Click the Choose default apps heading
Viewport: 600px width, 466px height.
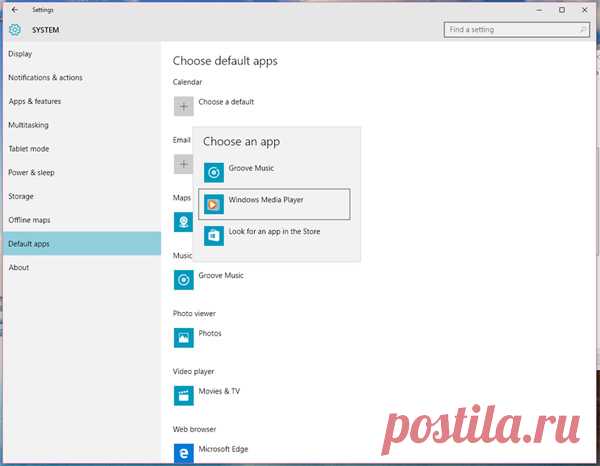point(225,61)
